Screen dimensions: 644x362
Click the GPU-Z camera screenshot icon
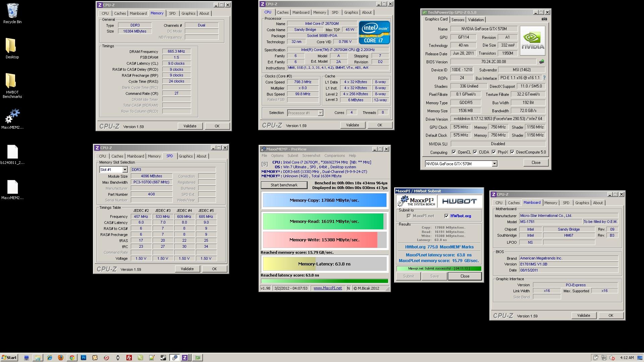coord(544,19)
